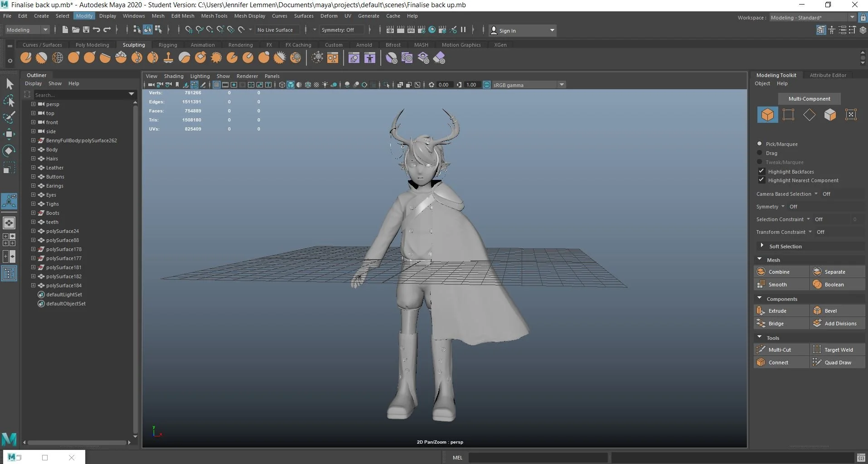Click the Multi-Component button
Viewport: 868px width, 464px height.
coord(809,99)
